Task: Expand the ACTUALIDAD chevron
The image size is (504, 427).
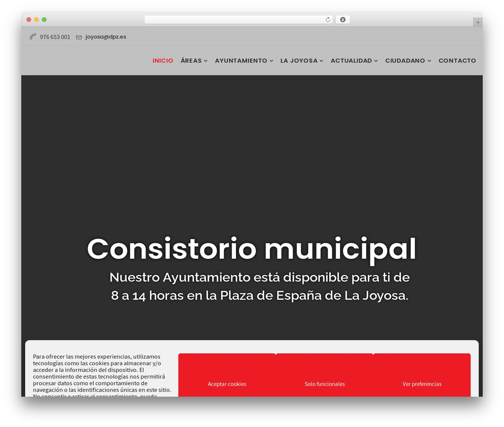Action: coord(376,61)
